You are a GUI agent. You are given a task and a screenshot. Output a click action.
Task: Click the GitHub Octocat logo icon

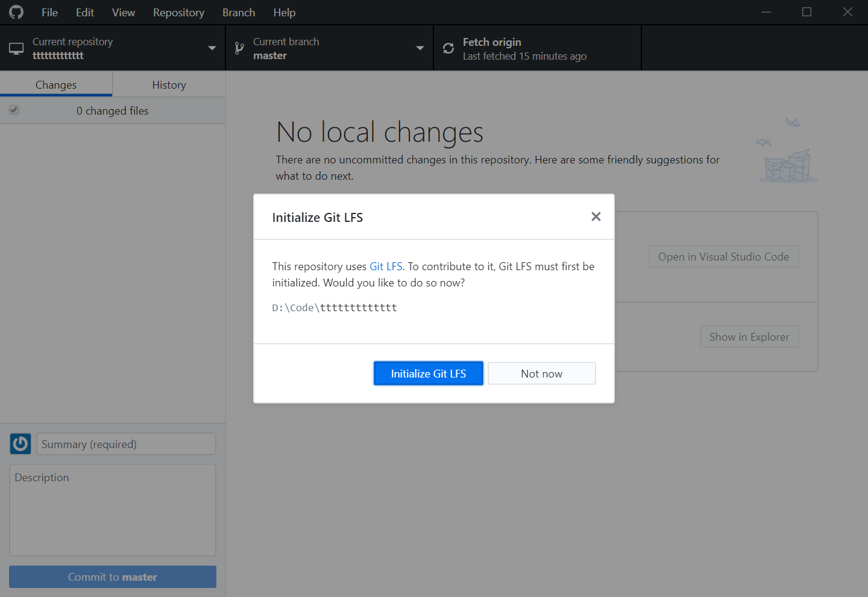(x=16, y=12)
